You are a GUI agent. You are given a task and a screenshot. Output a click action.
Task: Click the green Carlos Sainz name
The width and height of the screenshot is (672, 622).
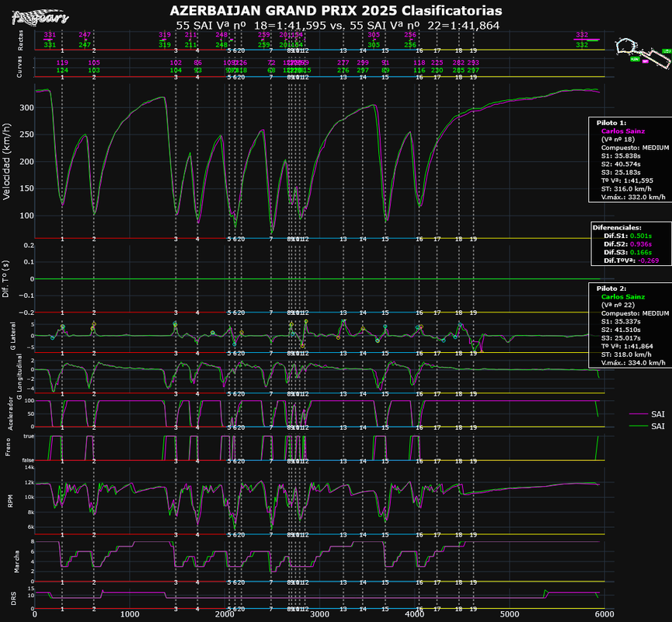(623, 297)
